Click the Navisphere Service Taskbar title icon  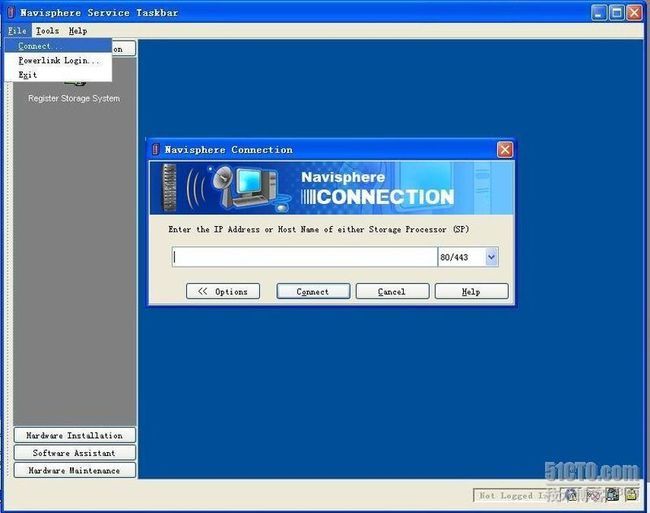click(11, 12)
